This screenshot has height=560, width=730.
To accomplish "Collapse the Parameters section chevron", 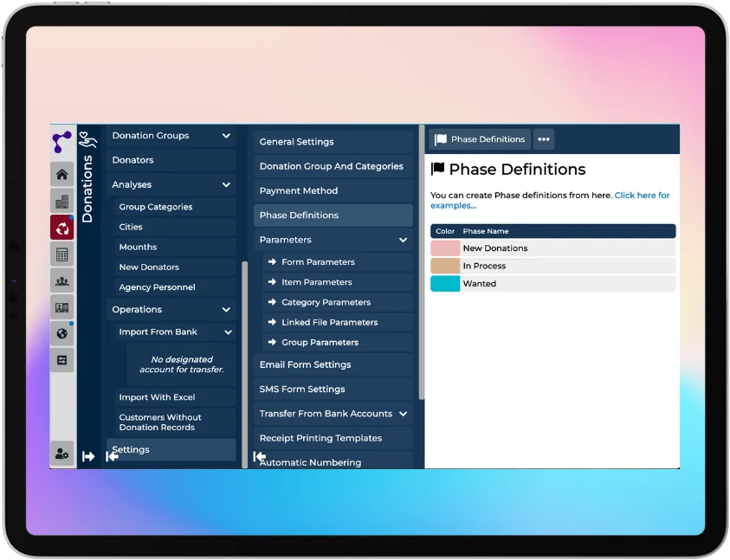I will coord(403,240).
